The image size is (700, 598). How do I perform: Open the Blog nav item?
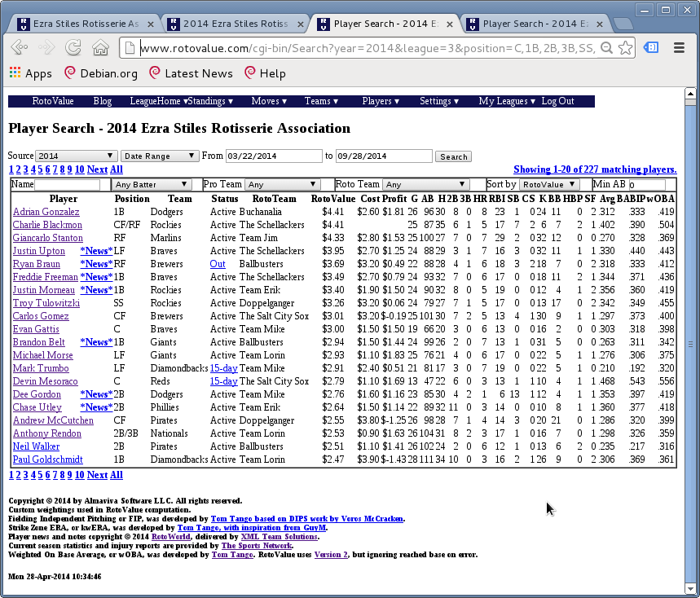[102, 101]
